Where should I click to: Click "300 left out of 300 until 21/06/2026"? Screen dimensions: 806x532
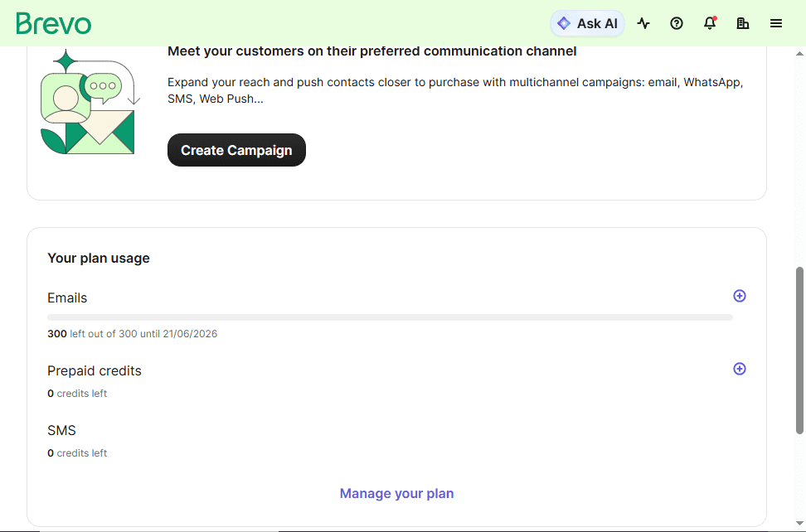tap(132, 334)
